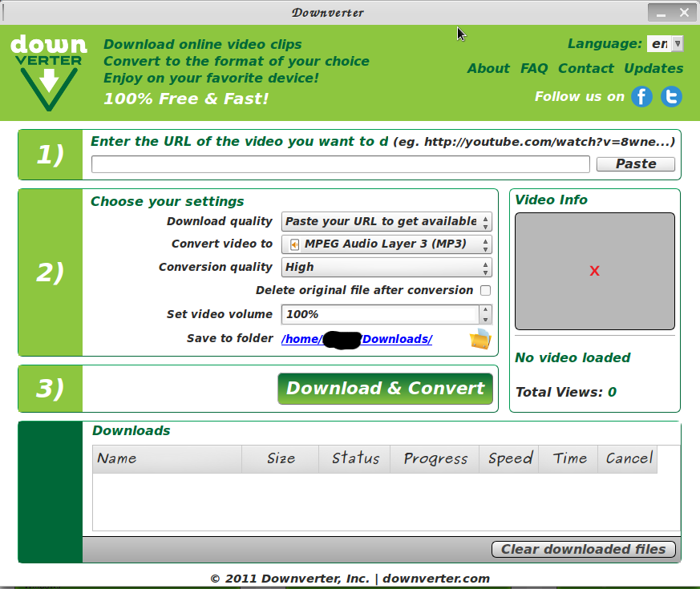Open the Conversion quality dropdown
Image resolution: width=700 pixels, height=589 pixels.
coord(386,267)
